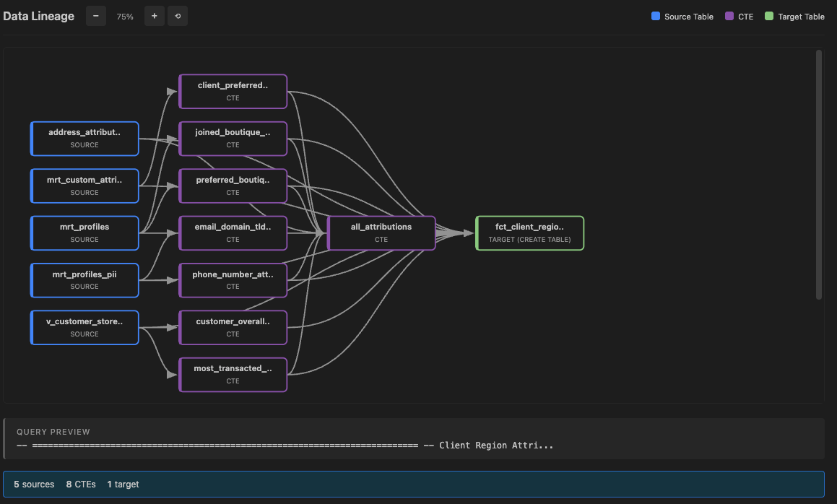This screenshot has width=837, height=504.
Task: Click the 8 CTEs summary text
Action: pyautogui.click(x=81, y=485)
